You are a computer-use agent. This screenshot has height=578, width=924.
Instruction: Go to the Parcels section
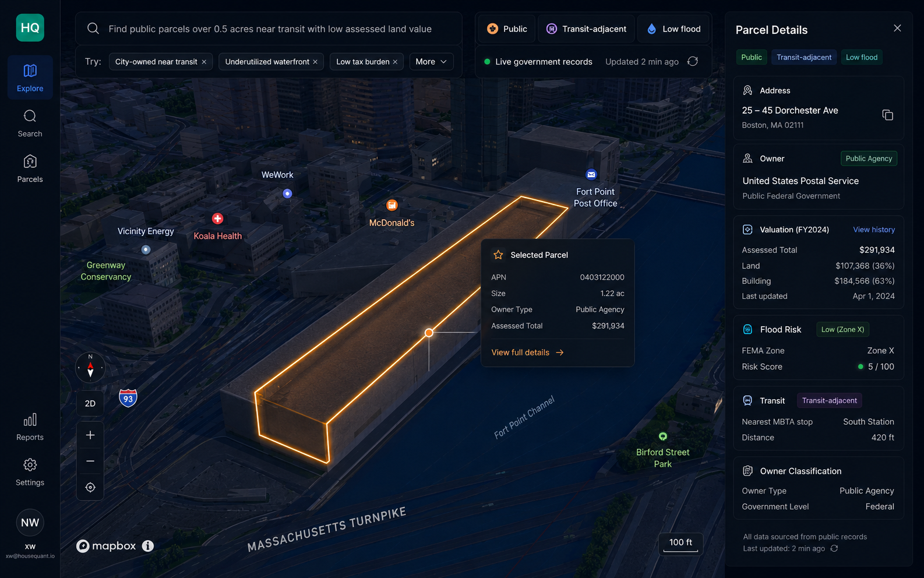pyautogui.click(x=30, y=169)
